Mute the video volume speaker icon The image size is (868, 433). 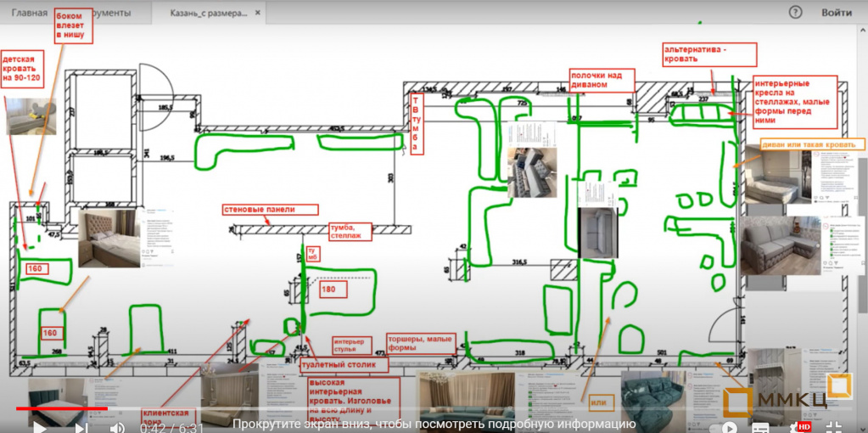click(117, 427)
